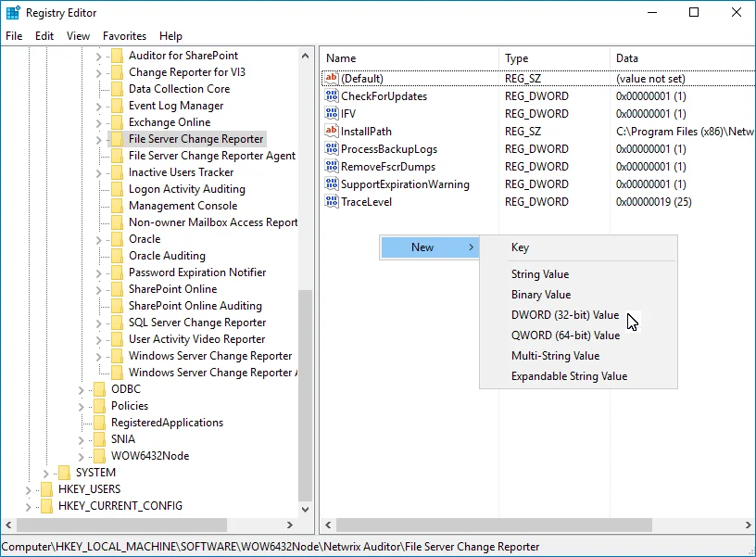Click the Management Console folder icon

117,206
